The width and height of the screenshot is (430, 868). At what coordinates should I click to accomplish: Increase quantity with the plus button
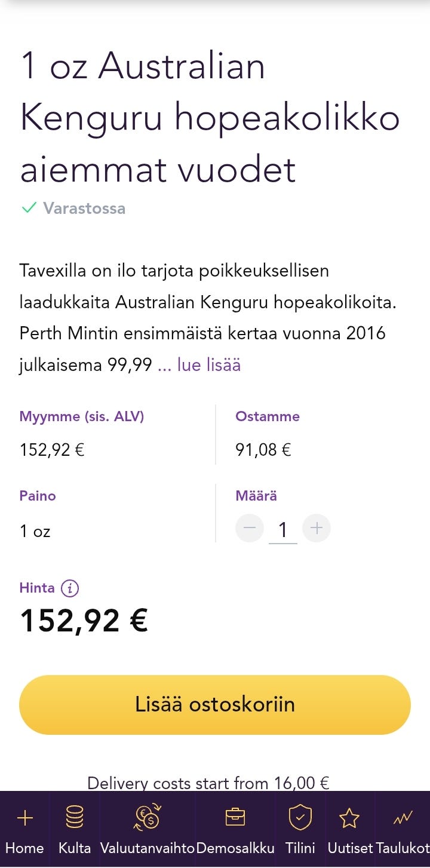point(317,527)
